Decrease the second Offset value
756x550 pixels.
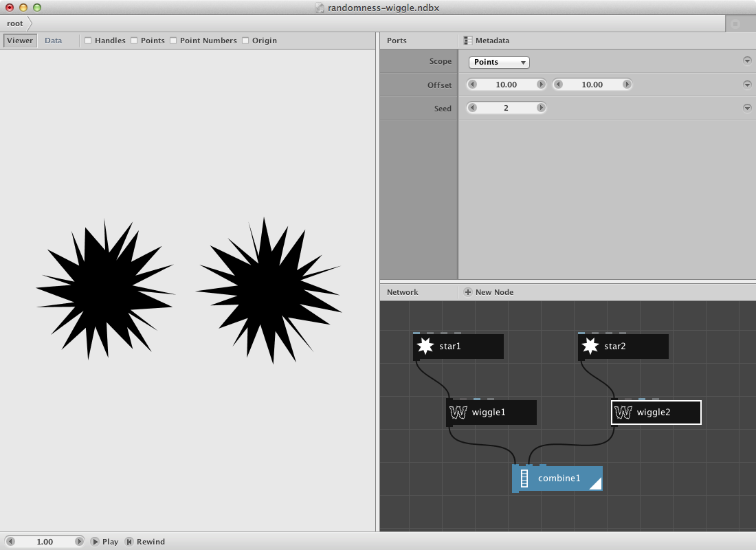(558, 85)
